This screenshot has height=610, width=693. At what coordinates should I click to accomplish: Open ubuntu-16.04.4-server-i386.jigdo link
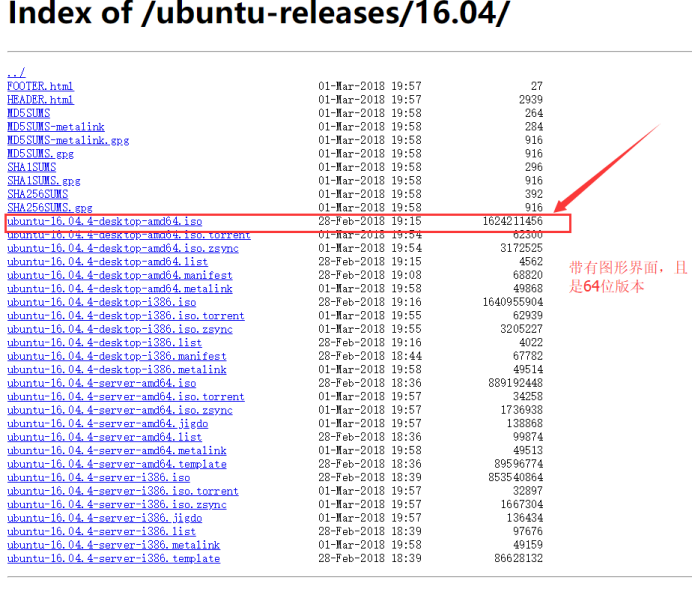[105, 518]
